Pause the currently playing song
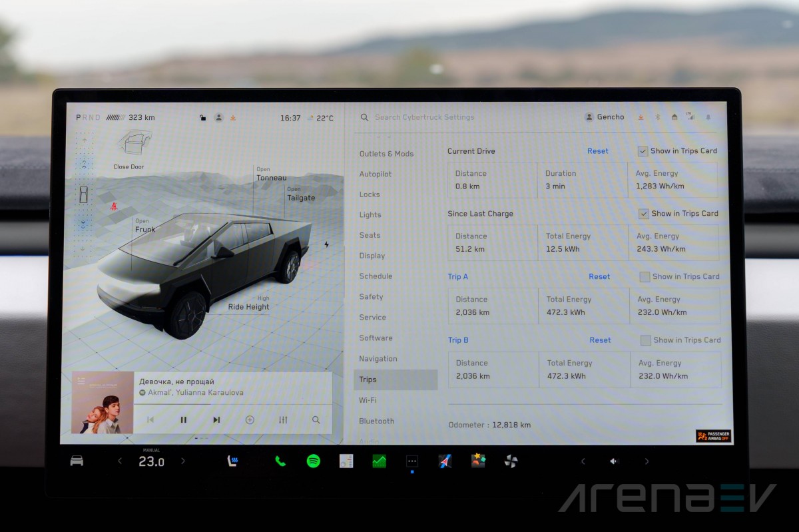This screenshot has height=532, width=799. click(183, 420)
